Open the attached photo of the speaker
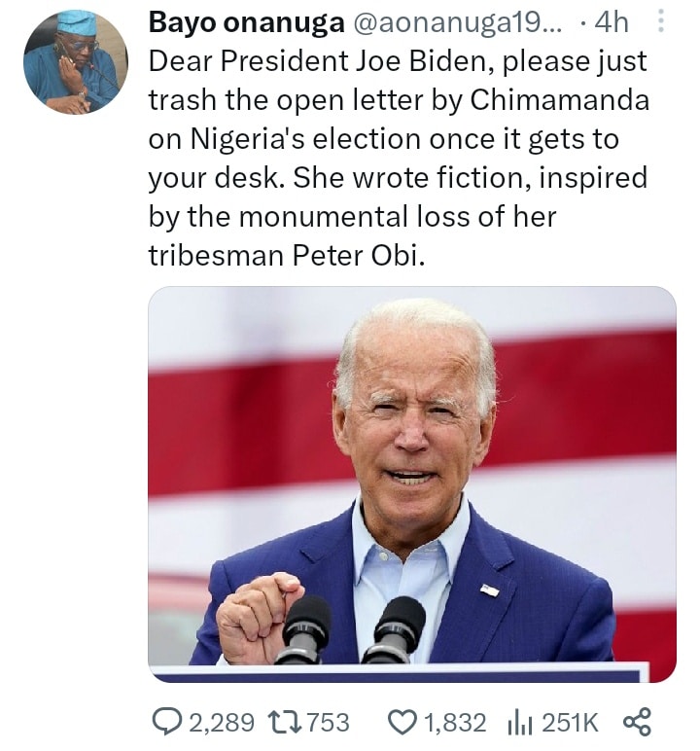The image size is (700, 751). [x=411, y=483]
